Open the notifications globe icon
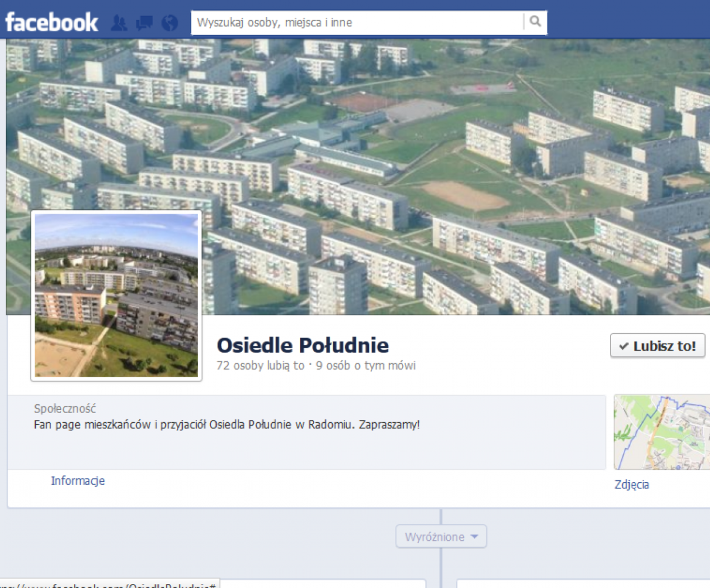 pyautogui.click(x=170, y=23)
